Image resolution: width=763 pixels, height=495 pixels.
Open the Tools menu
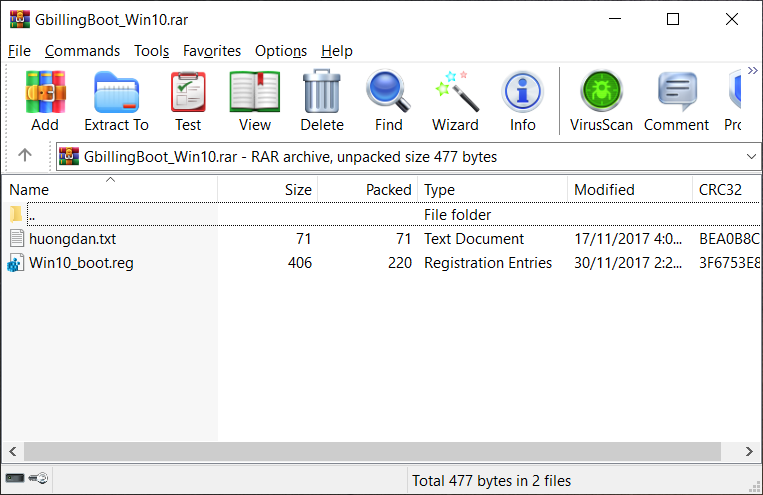151,51
